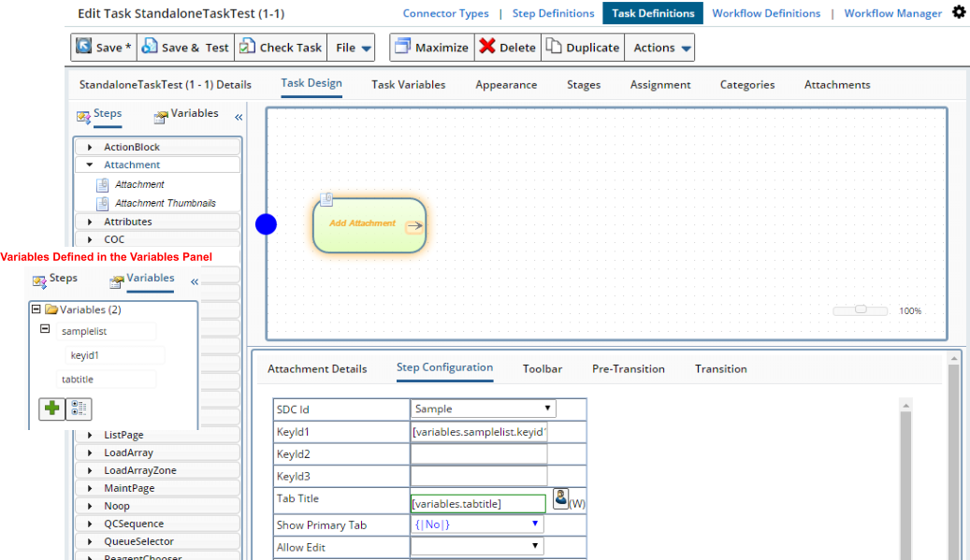Expand the MaintPage step group
Image resolution: width=970 pixels, height=560 pixels.
coord(91,488)
